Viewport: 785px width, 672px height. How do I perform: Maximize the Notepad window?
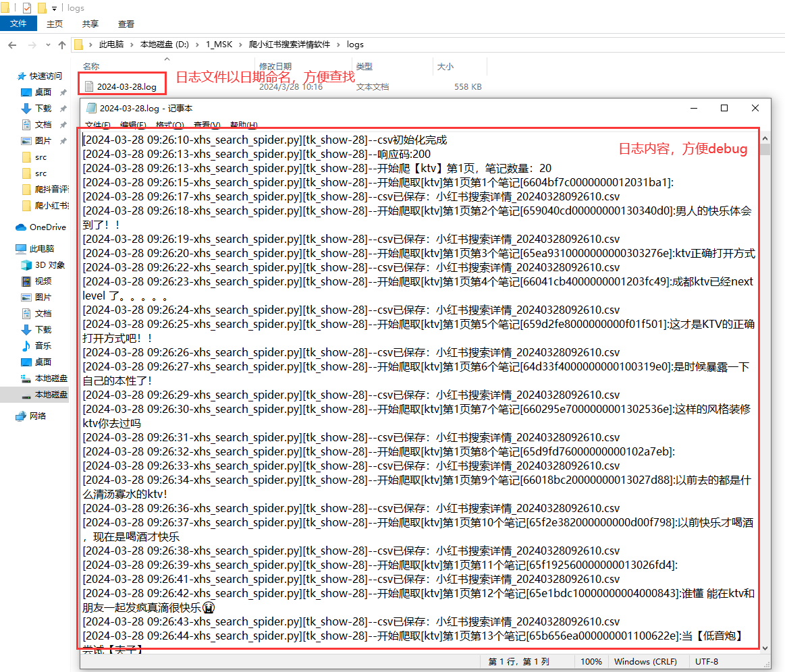point(724,108)
